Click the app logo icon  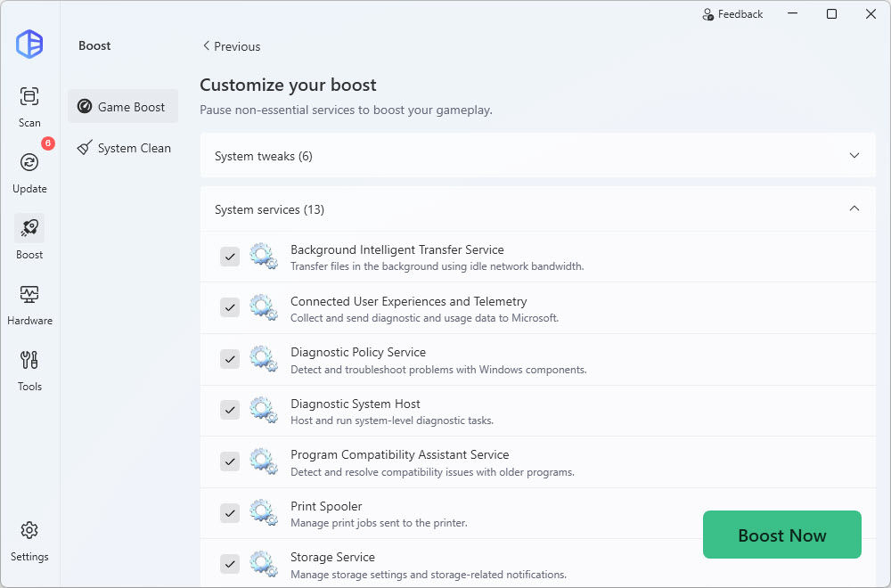point(29,44)
